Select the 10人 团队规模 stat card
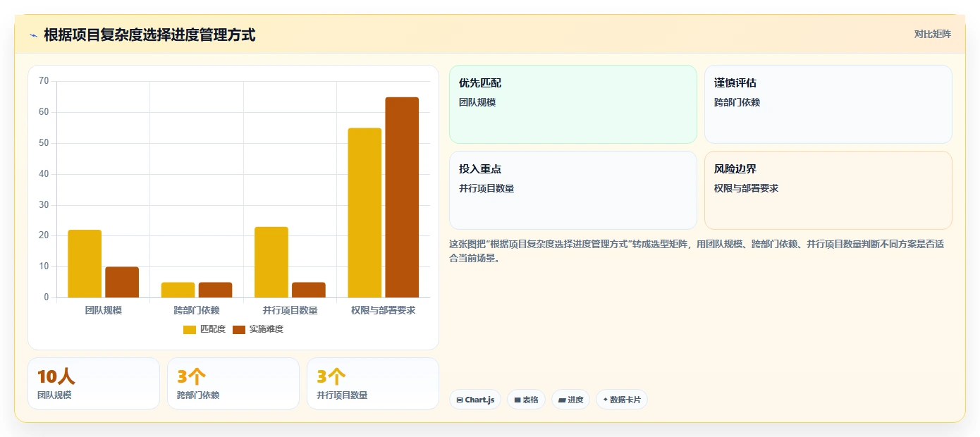The image size is (980, 437). pyautogui.click(x=94, y=383)
